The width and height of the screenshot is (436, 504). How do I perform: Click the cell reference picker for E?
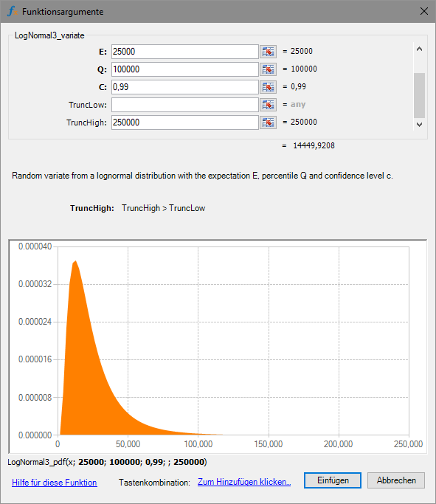click(x=268, y=52)
